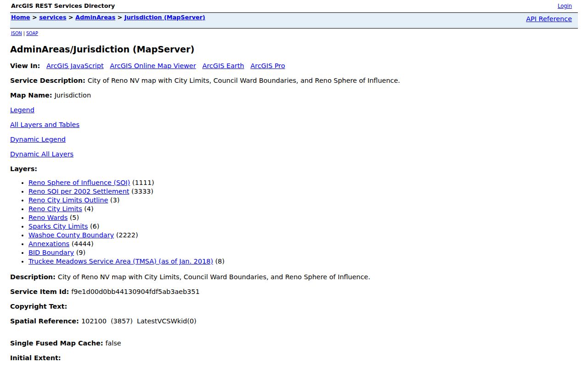Click the 'Initial Extent:' label
This screenshot has width=588, height=368.
click(35, 358)
